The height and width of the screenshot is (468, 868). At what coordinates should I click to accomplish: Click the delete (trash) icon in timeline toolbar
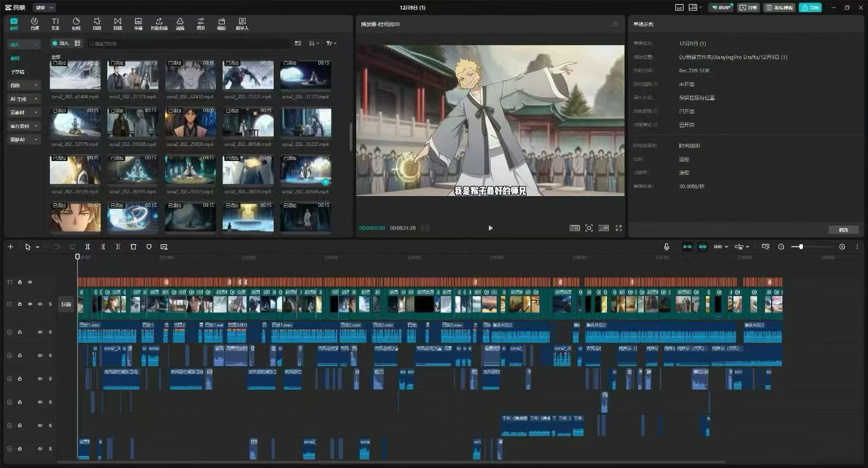click(x=133, y=247)
